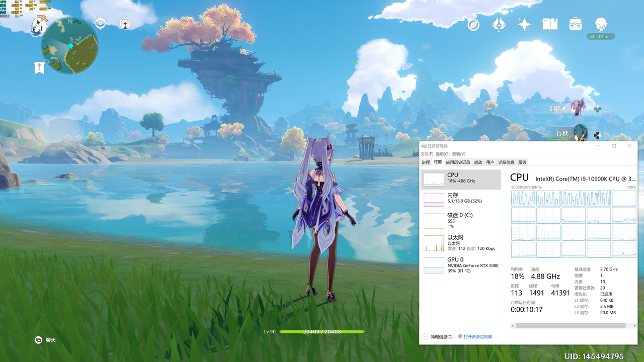Select the GPU 0 RTX 3080 entry
Image resolution: width=644 pixels, height=362 pixels.
click(461, 265)
